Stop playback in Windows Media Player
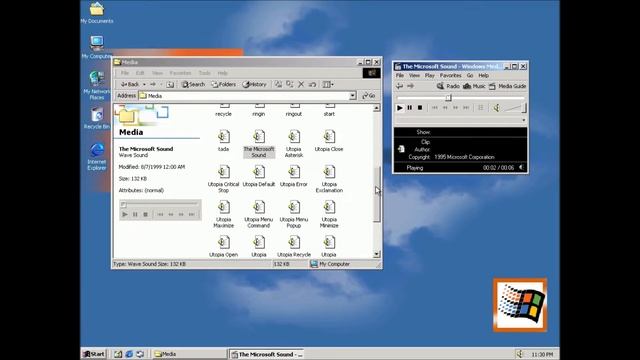640x360 pixels. tap(420, 108)
